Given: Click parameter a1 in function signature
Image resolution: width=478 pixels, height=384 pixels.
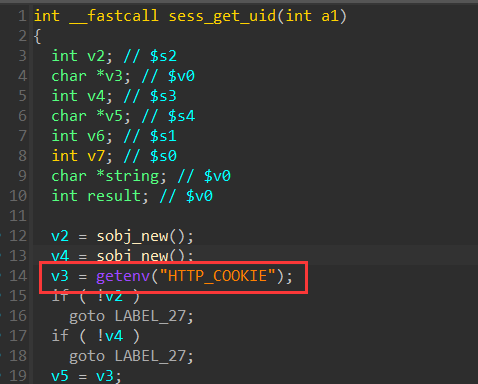Looking at the screenshot, I should coord(330,16).
